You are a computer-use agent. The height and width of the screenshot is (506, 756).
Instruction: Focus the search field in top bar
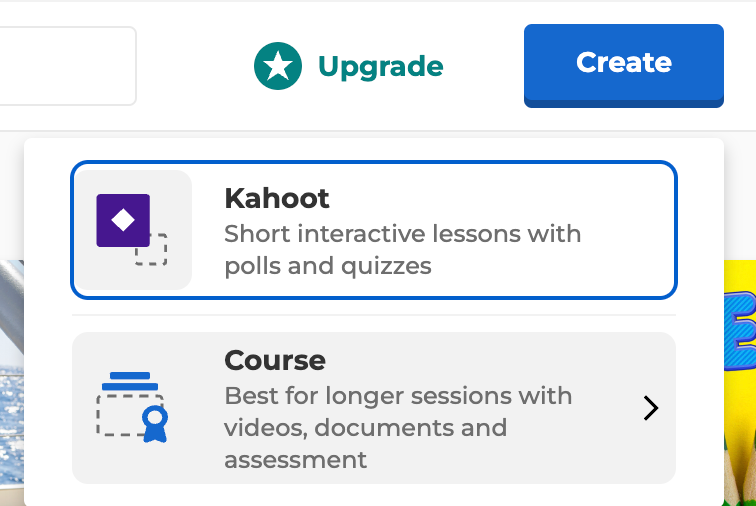click(66, 66)
